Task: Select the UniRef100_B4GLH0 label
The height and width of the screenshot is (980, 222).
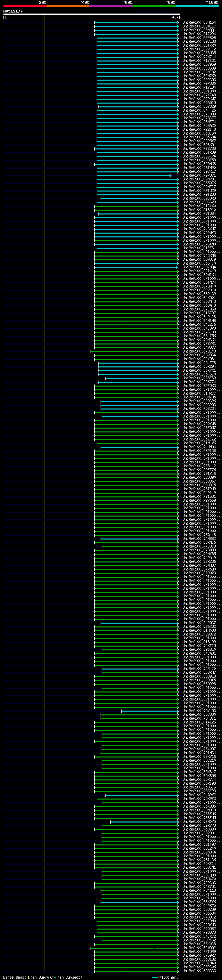Action: [x=199, y=332]
